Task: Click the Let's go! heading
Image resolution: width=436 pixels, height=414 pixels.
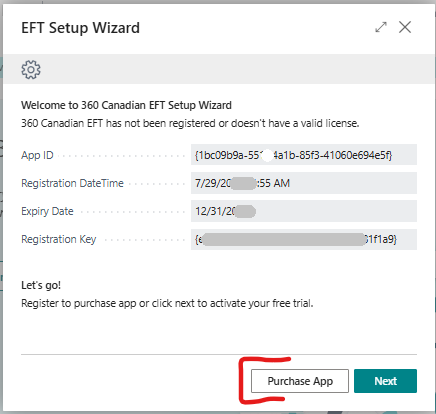Action: coord(41,285)
